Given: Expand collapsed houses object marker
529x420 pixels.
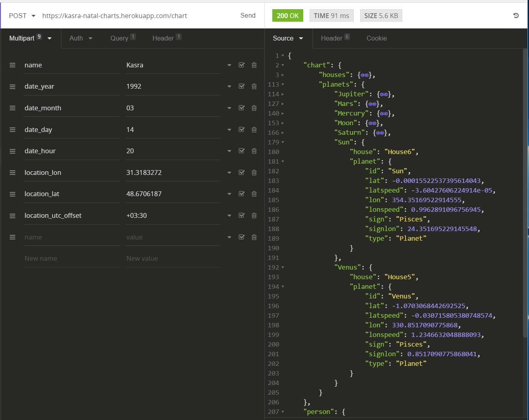Looking at the screenshot, I should pyautogui.click(x=365, y=75).
